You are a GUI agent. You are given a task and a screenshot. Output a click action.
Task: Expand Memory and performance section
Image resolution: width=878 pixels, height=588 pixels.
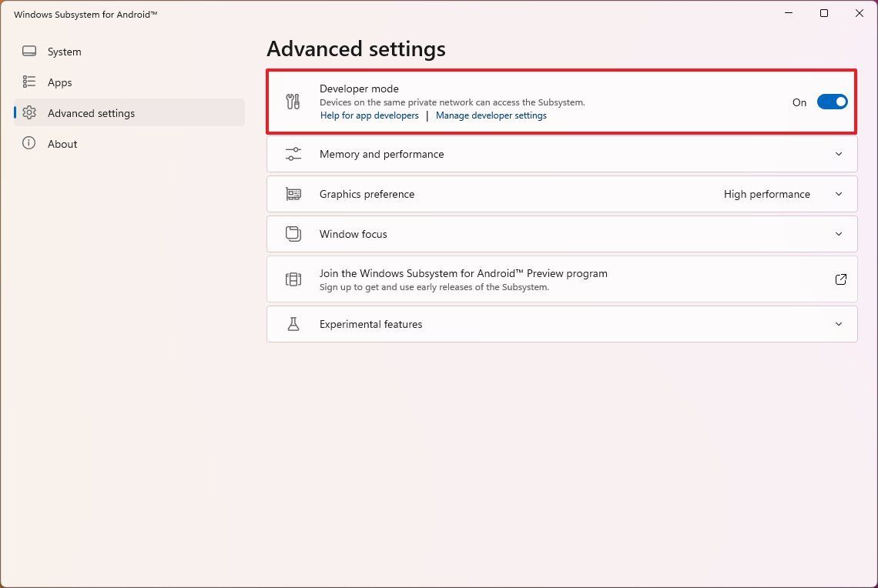pyautogui.click(x=839, y=154)
